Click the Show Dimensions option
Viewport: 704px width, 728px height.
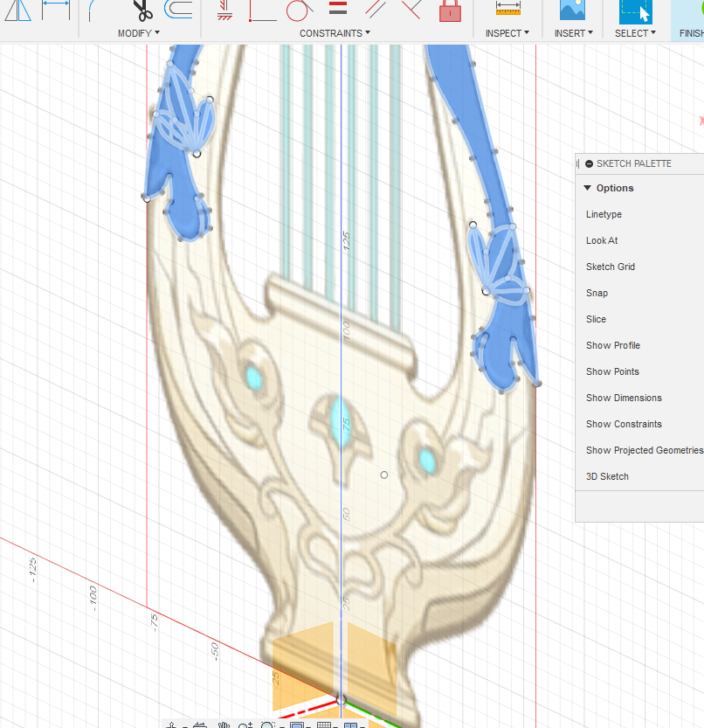(x=624, y=398)
